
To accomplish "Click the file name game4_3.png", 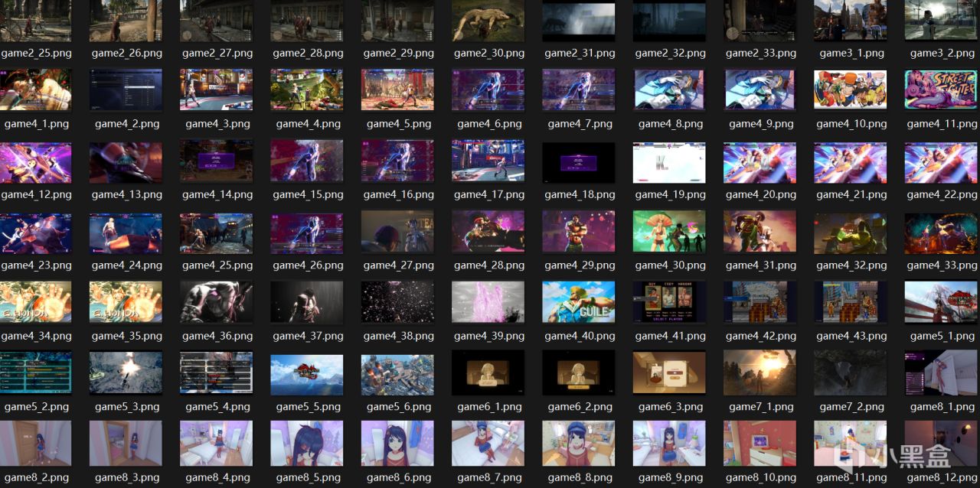I will click(x=217, y=124).
